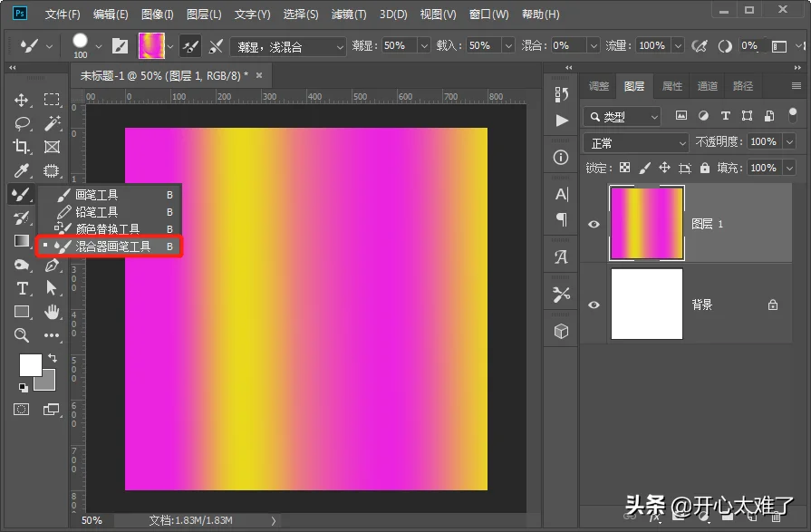This screenshot has height=532, width=811.
Task: Select the Lasso tool
Action: (x=23, y=123)
